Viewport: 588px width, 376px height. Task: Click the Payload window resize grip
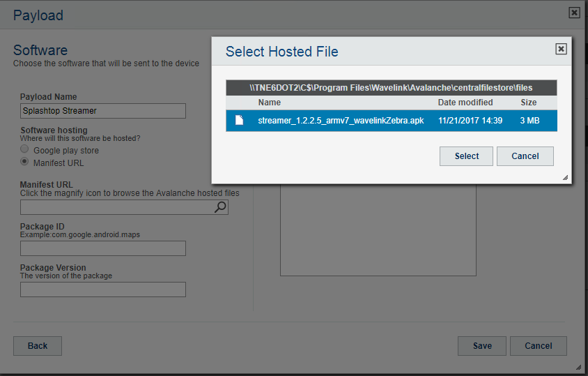click(578, 366)
